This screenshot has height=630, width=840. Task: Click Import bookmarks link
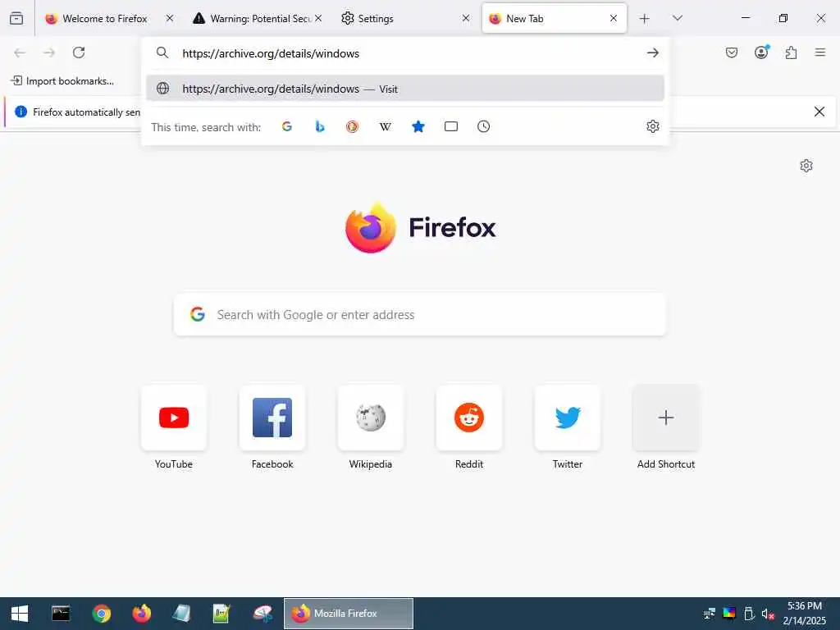[x=62, y=81]
